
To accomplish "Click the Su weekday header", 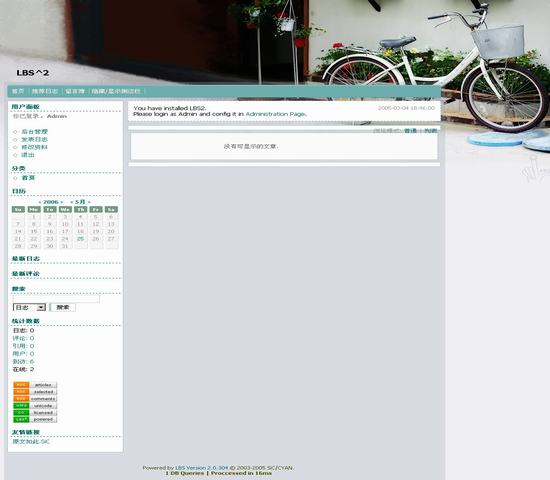I will pyautogui.click(x=18, y=209).
